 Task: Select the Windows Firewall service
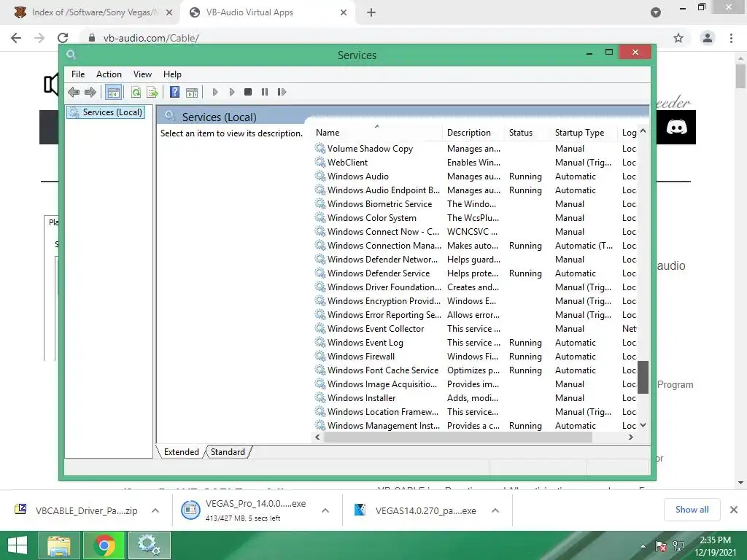point(476,356)
